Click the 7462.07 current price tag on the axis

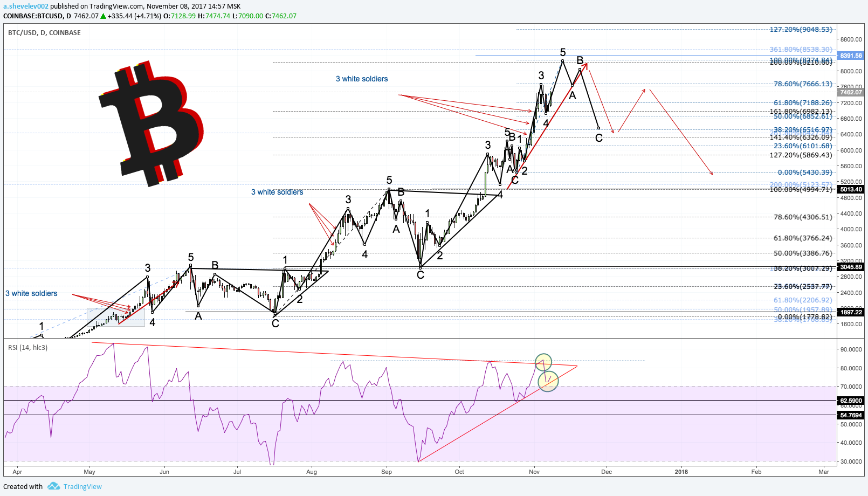tap(851, 92)
